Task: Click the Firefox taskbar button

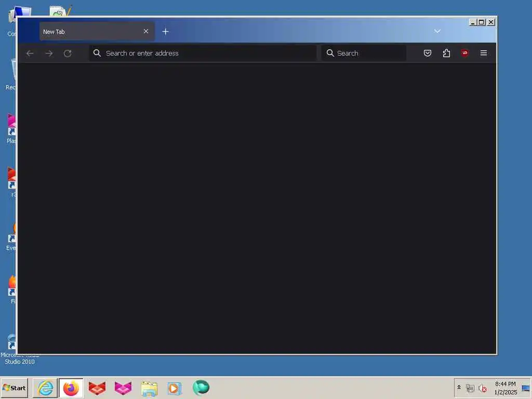Action: [71, 388]
